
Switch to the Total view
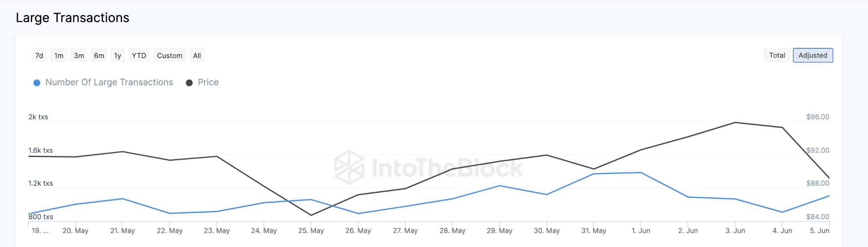coord(777,55)
